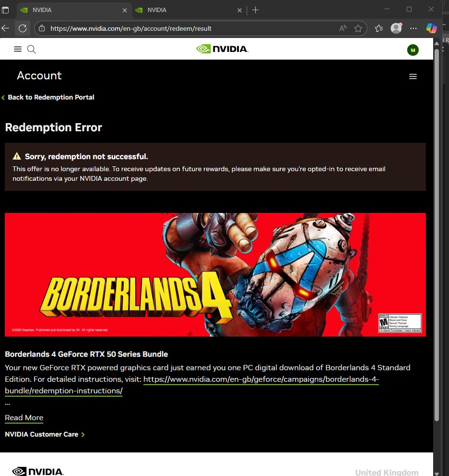Click the scrollbar up arrow
Viewport: 449px width, 476px height.
click(437, 43)
